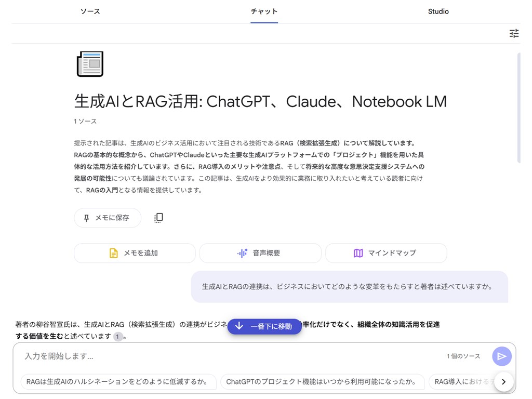Click the notebook newspaper icon

coord(90,64)
